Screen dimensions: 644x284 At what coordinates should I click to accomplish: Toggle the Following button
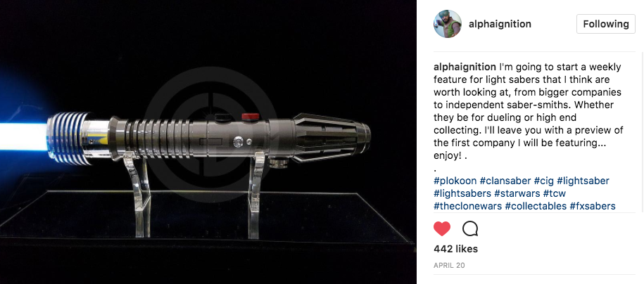(x=606, y=24)
